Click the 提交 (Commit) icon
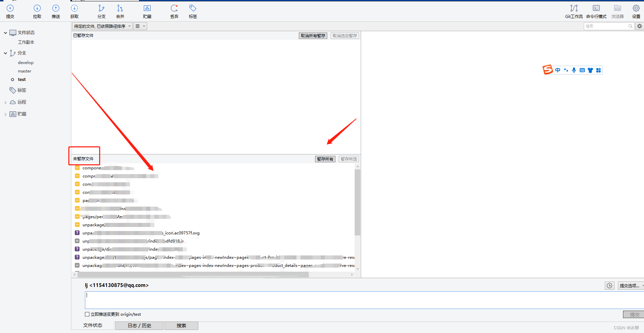 (10, 11)
